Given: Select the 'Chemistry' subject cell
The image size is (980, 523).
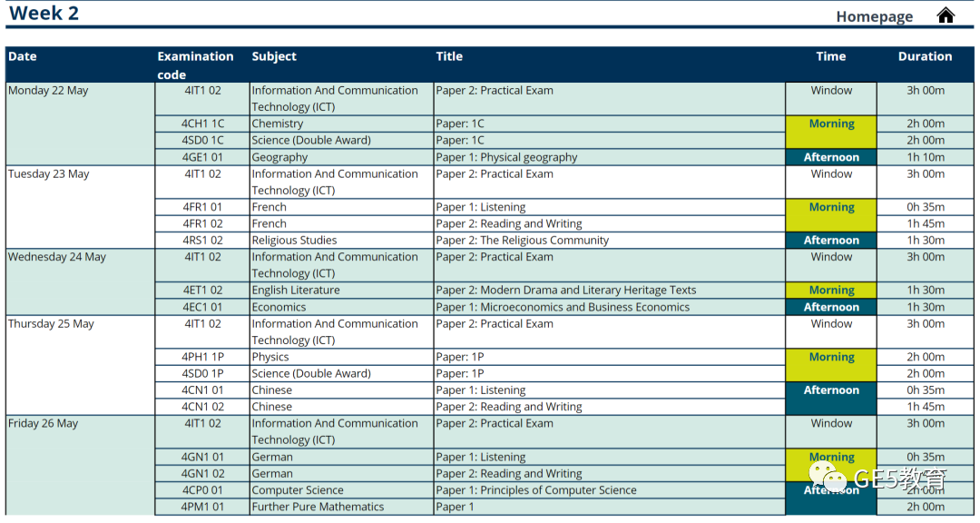Looking at the screenshot, I should click(342, 123).
